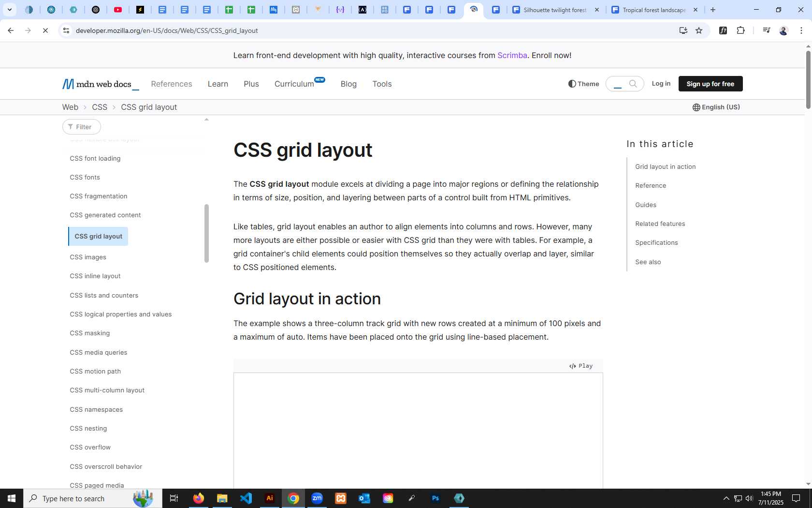This screenshot has height=508, width=812.
Task: Stop loading the page with X button
Action: click(x=45, y=30)
